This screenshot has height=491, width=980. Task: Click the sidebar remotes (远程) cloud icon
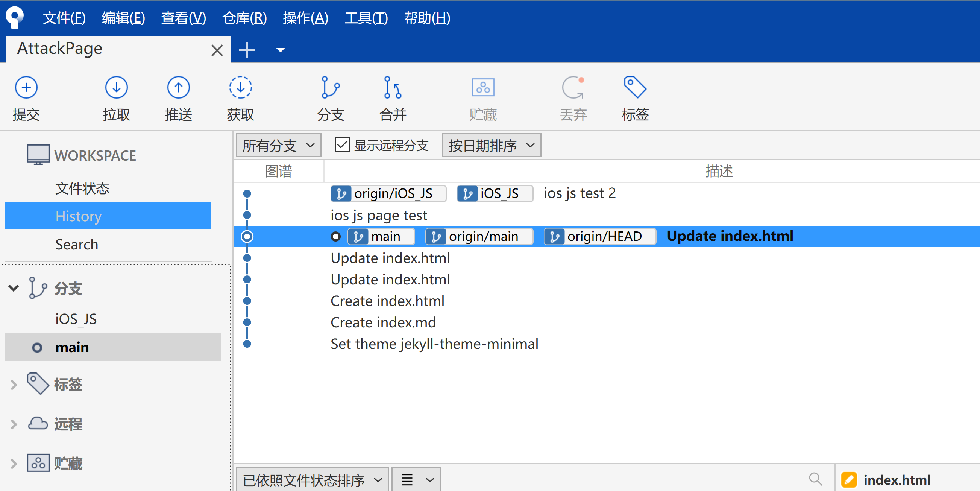click(x=38, y=423)
